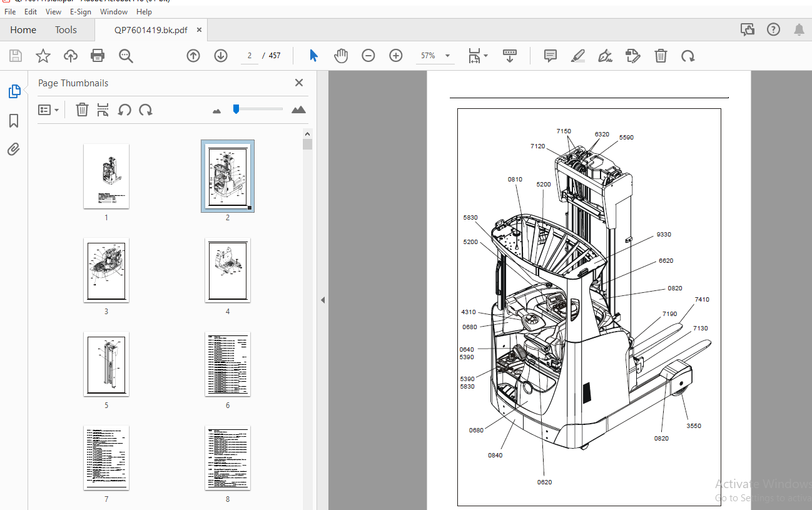Viewport: 812px width, 510px height.
Task: Open the sign document pen tool
Action: tap(605, 56)
